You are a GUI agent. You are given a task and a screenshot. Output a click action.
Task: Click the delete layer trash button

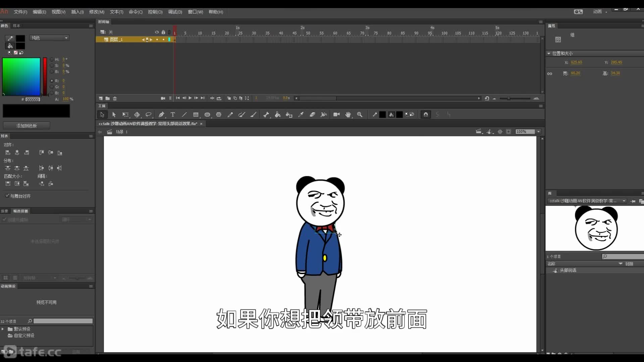point(115,98)
